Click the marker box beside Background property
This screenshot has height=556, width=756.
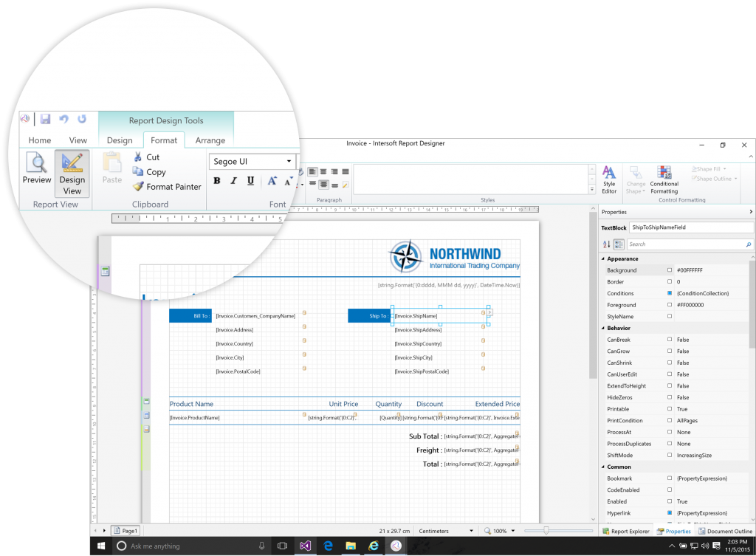coord(669,270)
